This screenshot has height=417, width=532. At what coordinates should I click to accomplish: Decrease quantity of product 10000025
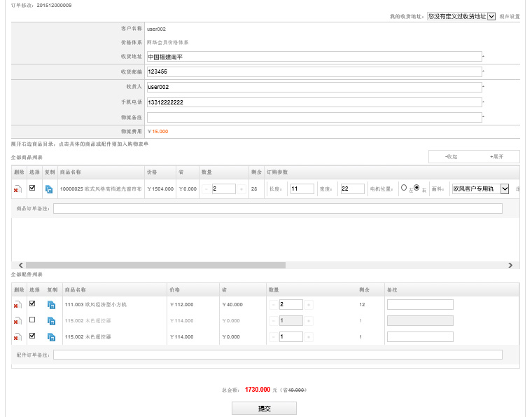[206, 189]
